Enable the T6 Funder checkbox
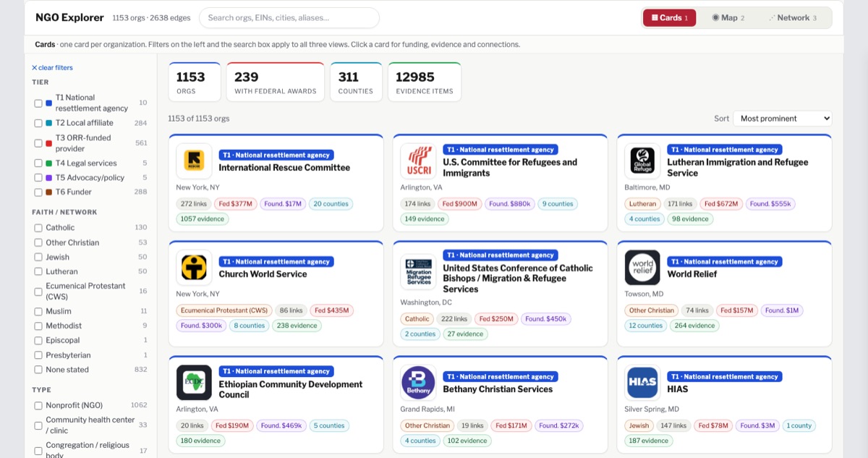Viewport: 868px width, 458px height. pyautogui.click(x=38, y=192)
